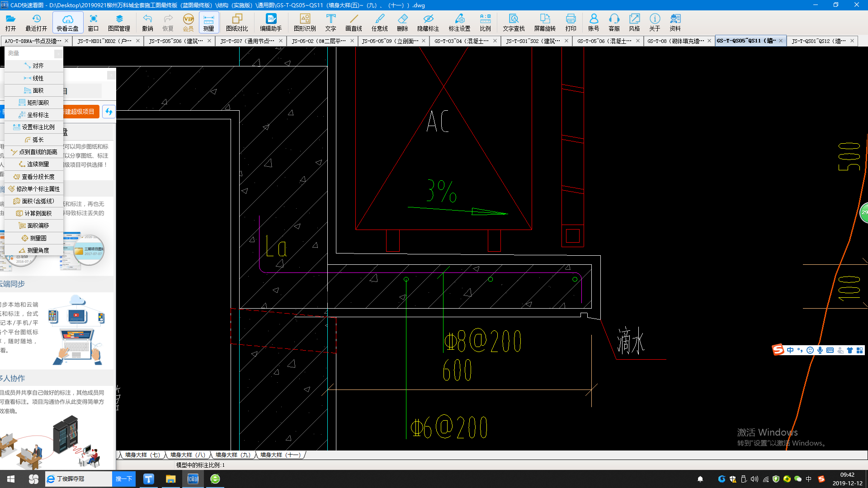Open layout tab 墙身大样（七）
The image size is (868, 488).
142,455
